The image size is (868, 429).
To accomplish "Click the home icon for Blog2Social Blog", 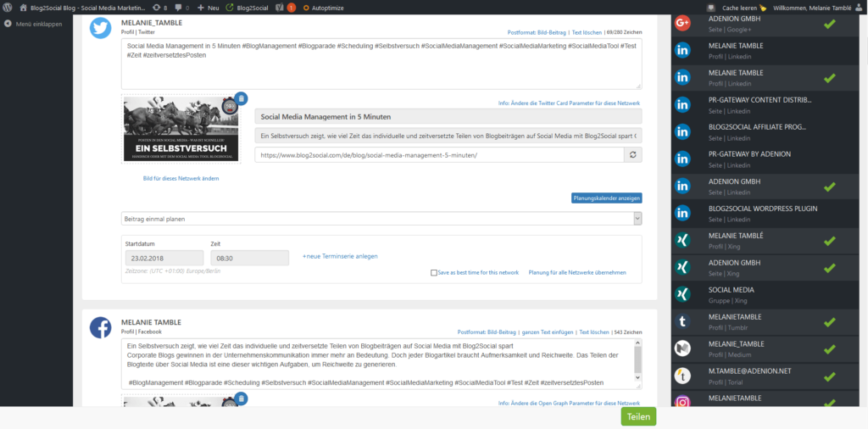I will (x=23, y=8).
